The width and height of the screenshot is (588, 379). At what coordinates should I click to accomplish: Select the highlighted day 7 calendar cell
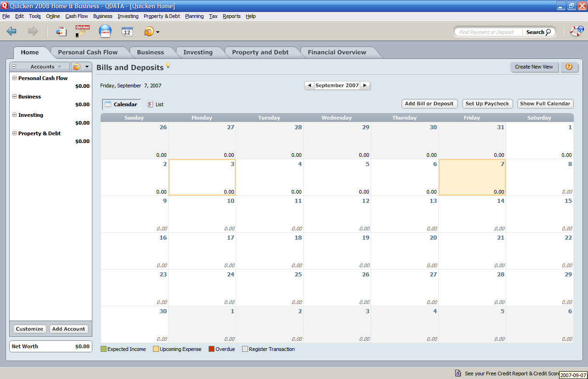[x=472, y=178]
